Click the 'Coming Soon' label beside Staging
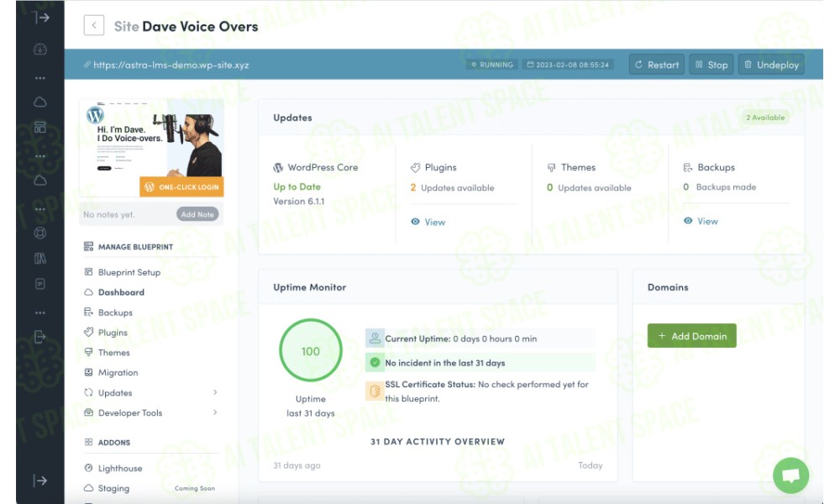The width and height of the screenshot is (840, 504). [195, 489]
